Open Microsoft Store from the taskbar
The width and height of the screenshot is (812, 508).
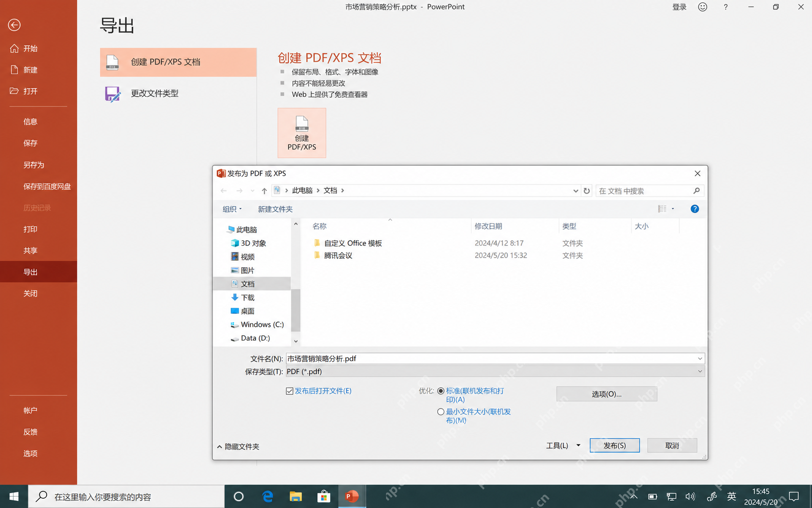click(x=324, y=496)
